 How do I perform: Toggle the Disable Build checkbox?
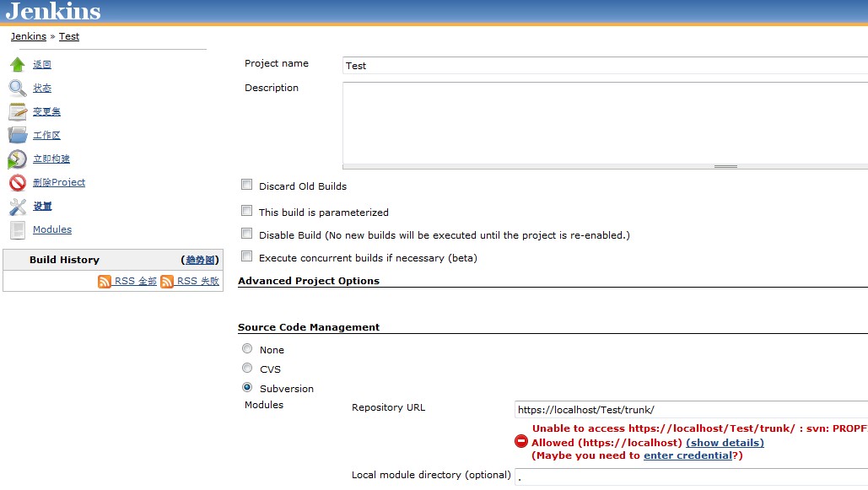(247, 234)
